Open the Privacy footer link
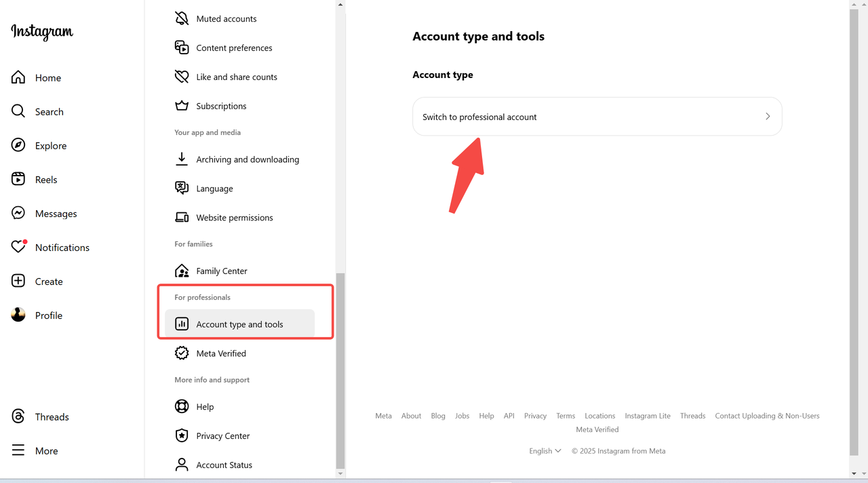The image size is (868, 483). click(x=535, y=416)
